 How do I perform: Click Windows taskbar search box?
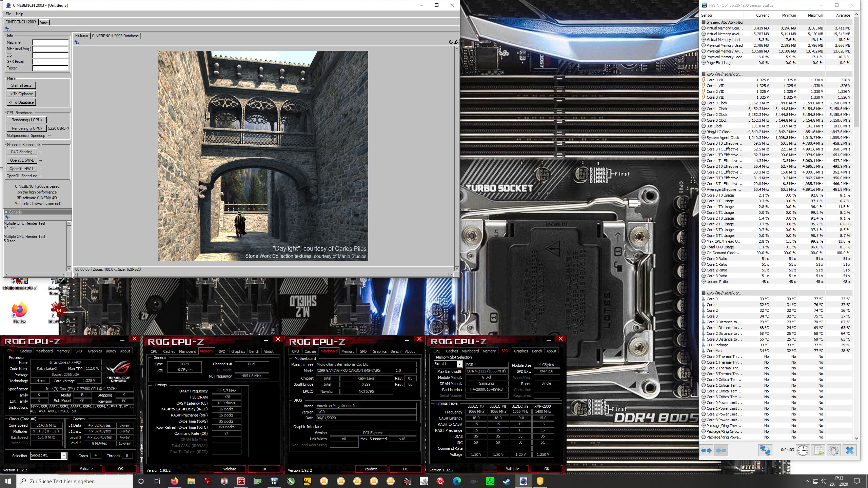tap(75, 481)
